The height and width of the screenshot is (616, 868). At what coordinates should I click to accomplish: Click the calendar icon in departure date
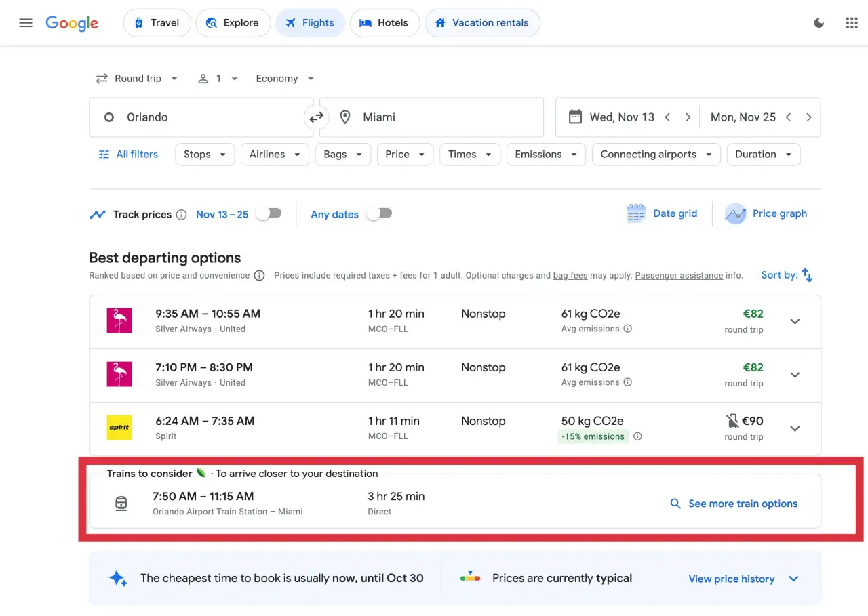pyautogui.click(x=575, y=117)
